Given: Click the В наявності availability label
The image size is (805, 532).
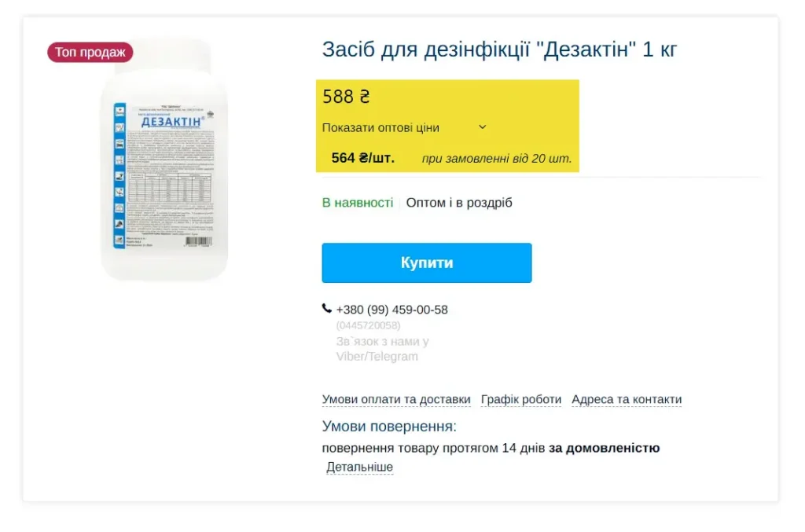Looking at the screenshot, I should pos(358,203).
